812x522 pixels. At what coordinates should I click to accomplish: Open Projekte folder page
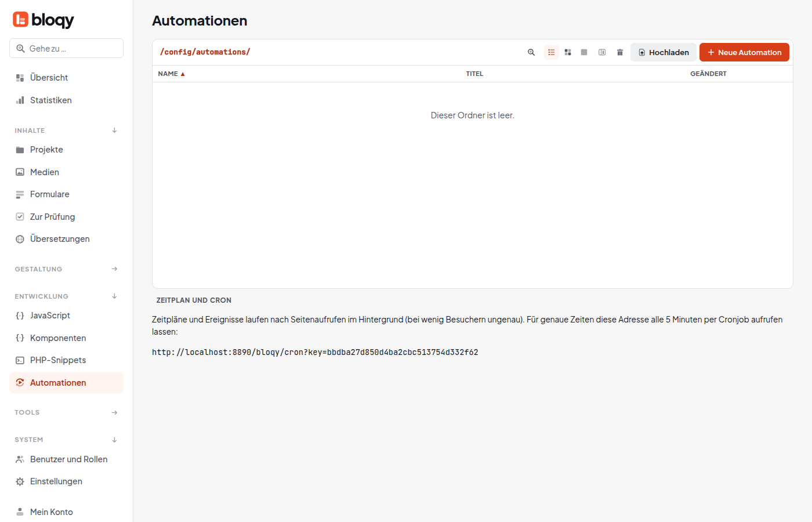(x=66, y=150)
